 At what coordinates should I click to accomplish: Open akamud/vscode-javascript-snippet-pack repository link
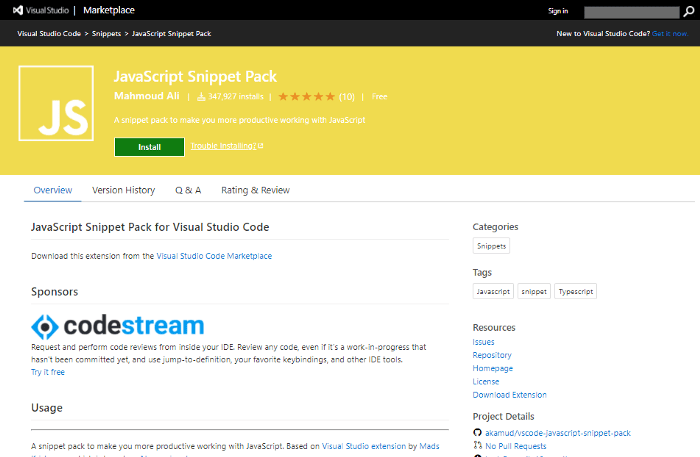pos(558,433)
